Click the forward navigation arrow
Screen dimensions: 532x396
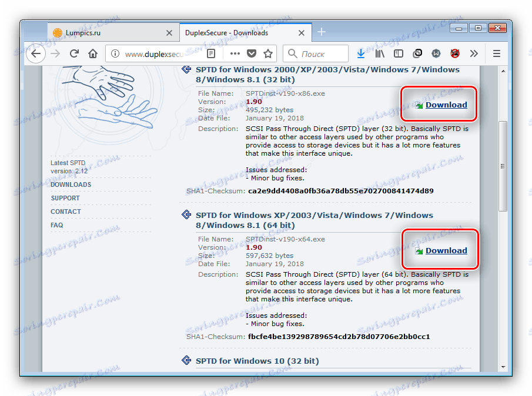(x=55, y=53)
